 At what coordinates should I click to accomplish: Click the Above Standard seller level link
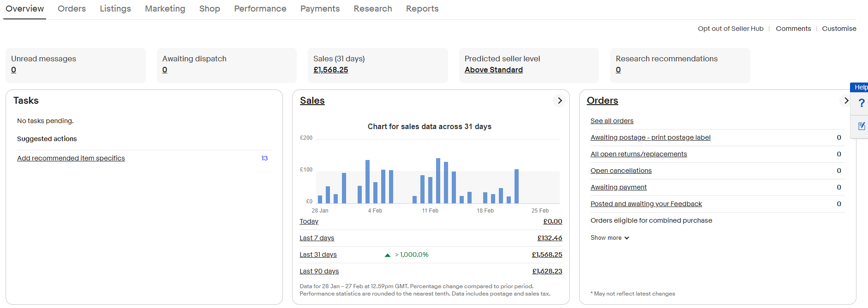pyautogui.click(x=493, y=70)
